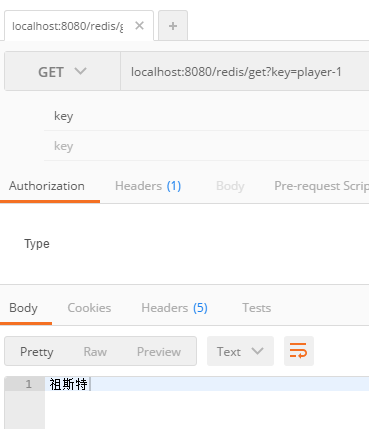Image resolution: width=369 pixels, height=429 pixels.
Task: Click the GET dropdown chevron arrow
Action: coord(80,71)
